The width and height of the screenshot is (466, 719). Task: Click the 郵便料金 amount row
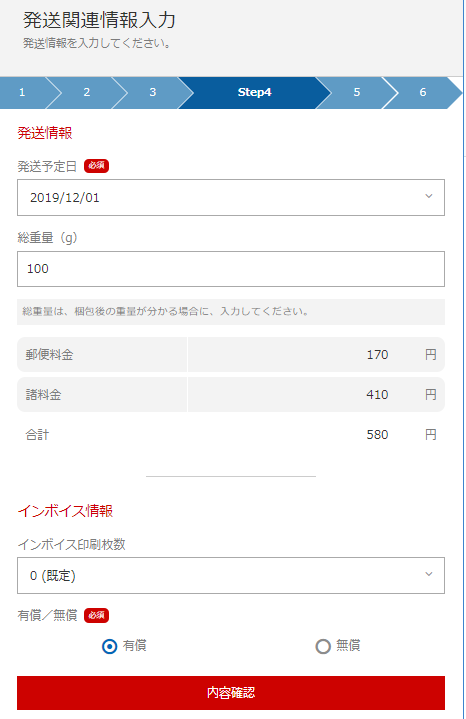coord(231,354)
